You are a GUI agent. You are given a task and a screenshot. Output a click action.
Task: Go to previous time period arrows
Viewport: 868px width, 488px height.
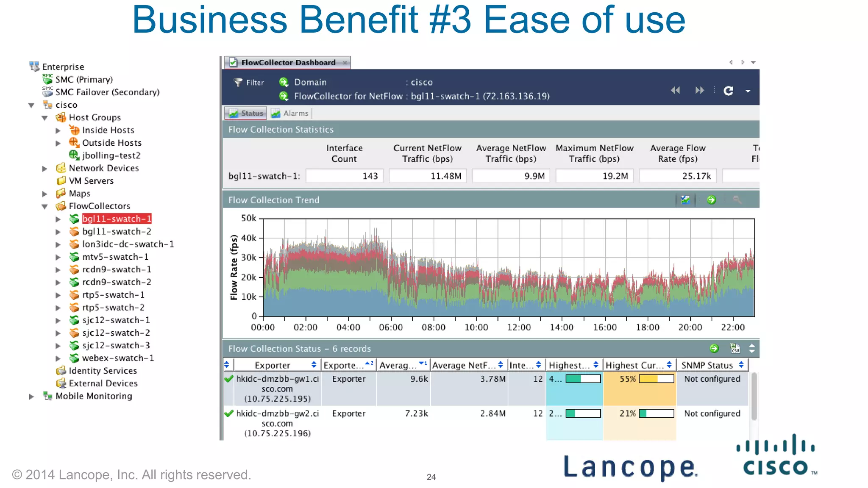(x=676, y=90)
